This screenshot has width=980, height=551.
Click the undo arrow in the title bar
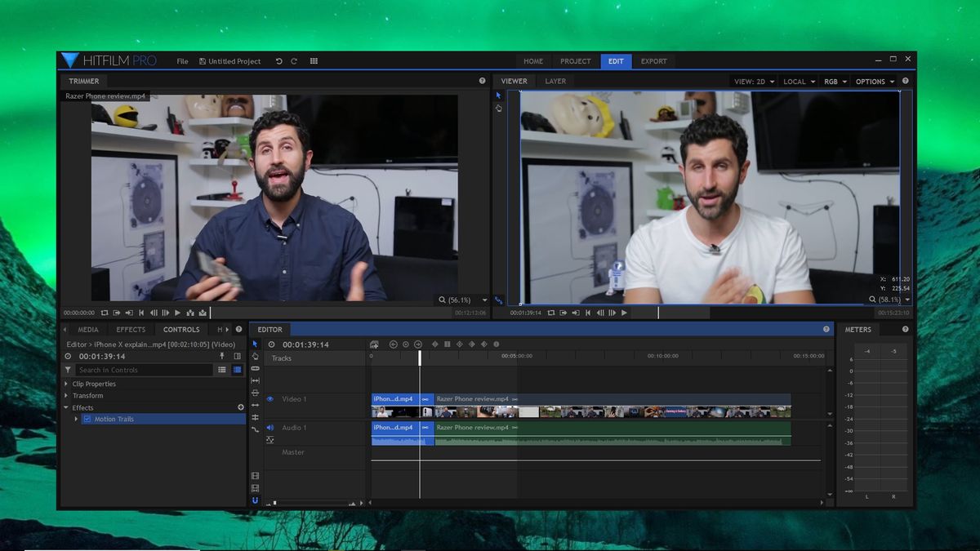click(x=278, y=60)
